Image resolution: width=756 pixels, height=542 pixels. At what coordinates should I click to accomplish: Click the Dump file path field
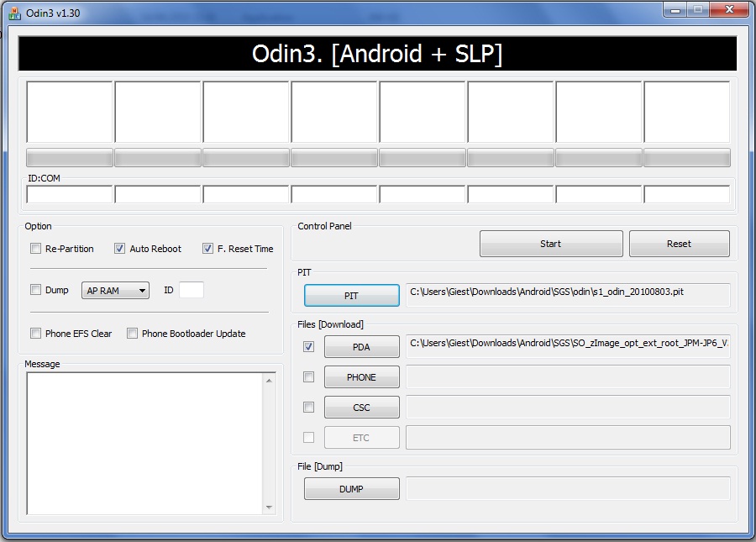click(x=568, y=488)
